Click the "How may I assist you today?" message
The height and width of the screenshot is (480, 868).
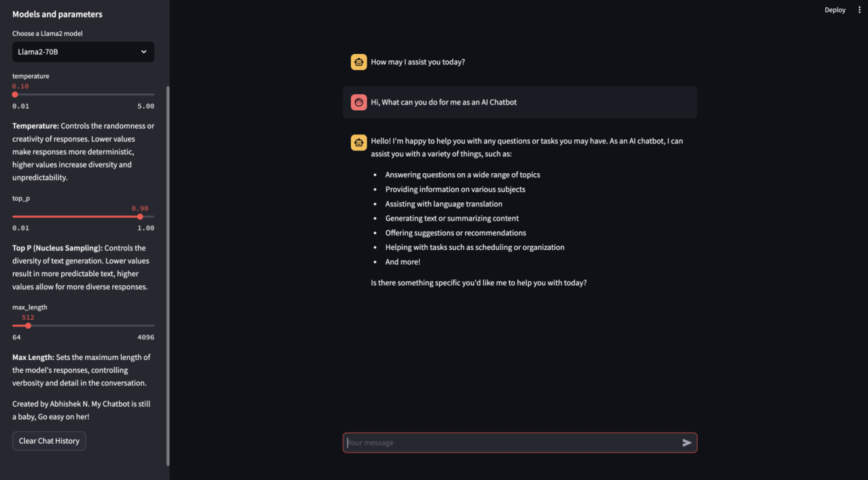418,62
